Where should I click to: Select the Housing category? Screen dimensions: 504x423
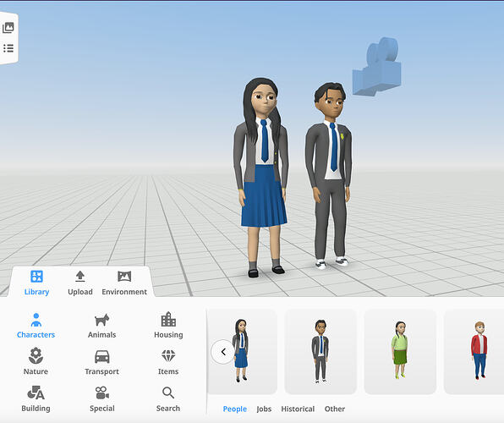[x=168, y=326]
